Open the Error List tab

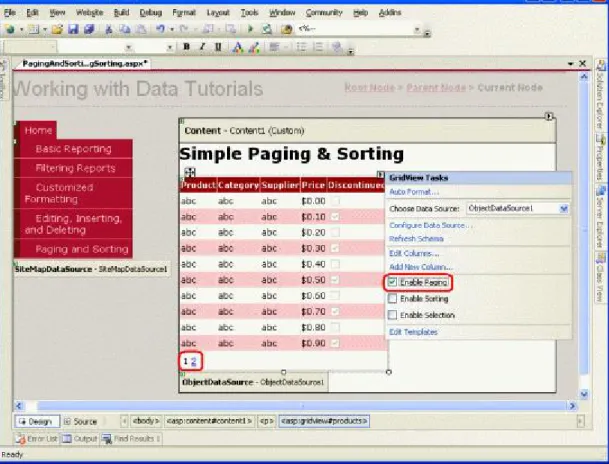37,439
